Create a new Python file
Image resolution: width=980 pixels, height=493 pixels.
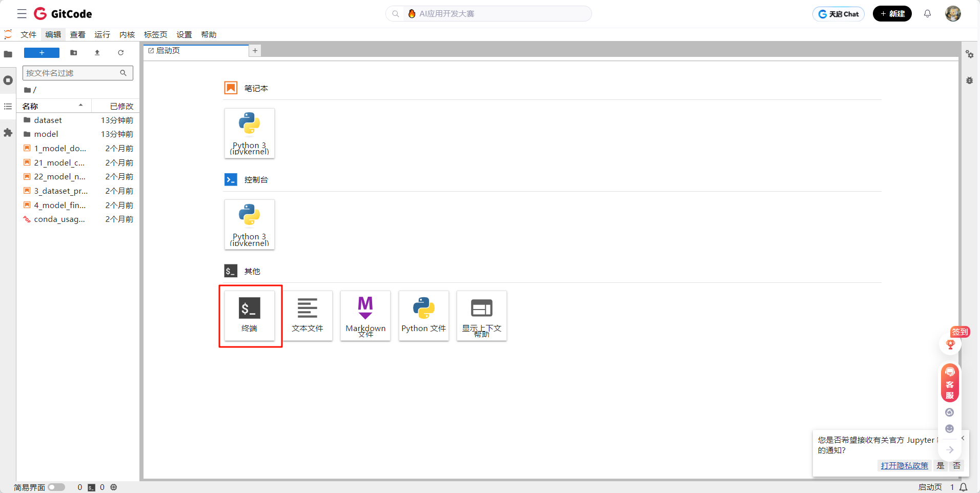[x=424, y=316]
